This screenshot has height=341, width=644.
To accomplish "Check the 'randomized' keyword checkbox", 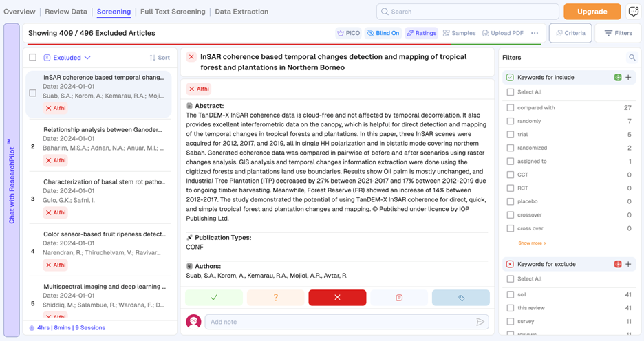I will [511, 148].
